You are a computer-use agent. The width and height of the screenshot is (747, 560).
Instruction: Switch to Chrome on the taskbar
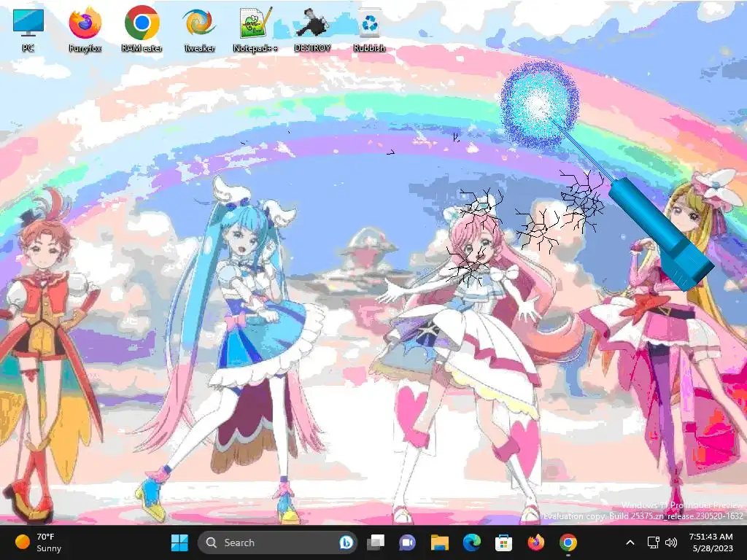coord(568,542)
